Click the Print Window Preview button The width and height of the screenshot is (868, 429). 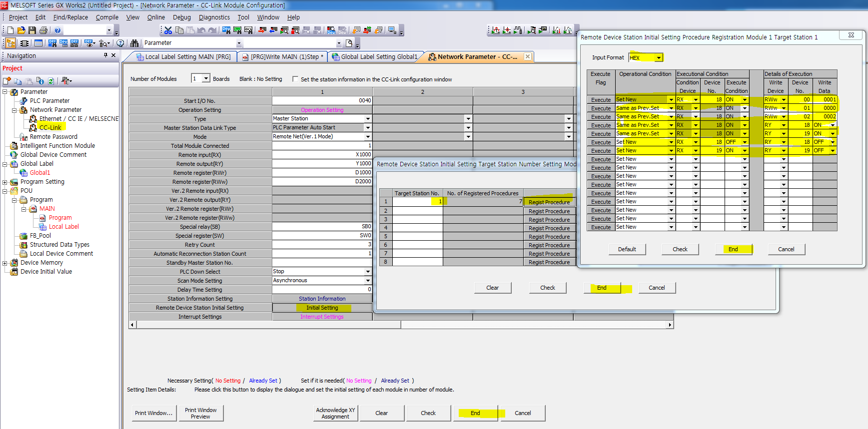pyautogui.click(x=201, y=413)
